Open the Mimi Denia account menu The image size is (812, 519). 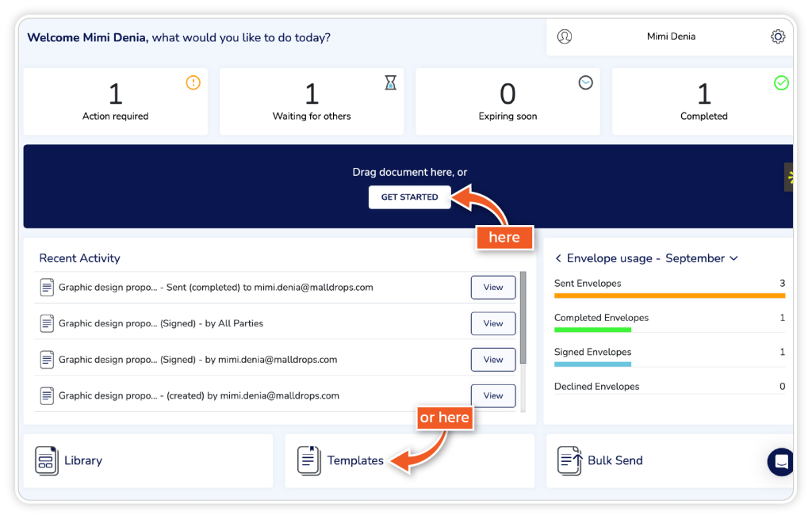tap(671, 36)
